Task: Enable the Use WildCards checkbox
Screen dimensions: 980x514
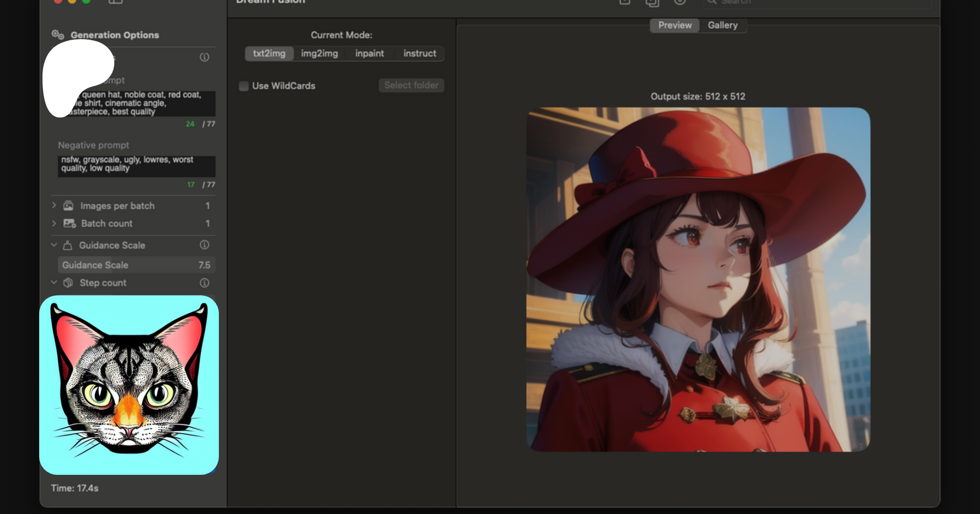Action: pyautogui.click(x=244, y=86)
